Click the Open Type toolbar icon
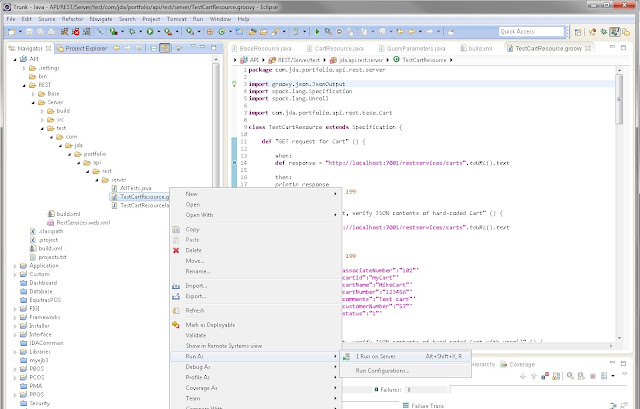 pos(253,31)
